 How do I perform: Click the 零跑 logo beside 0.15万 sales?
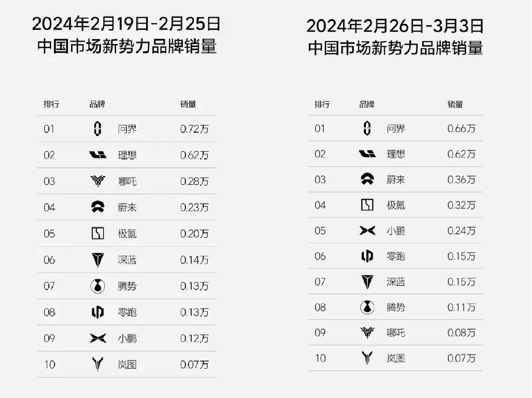pos(367,256)
